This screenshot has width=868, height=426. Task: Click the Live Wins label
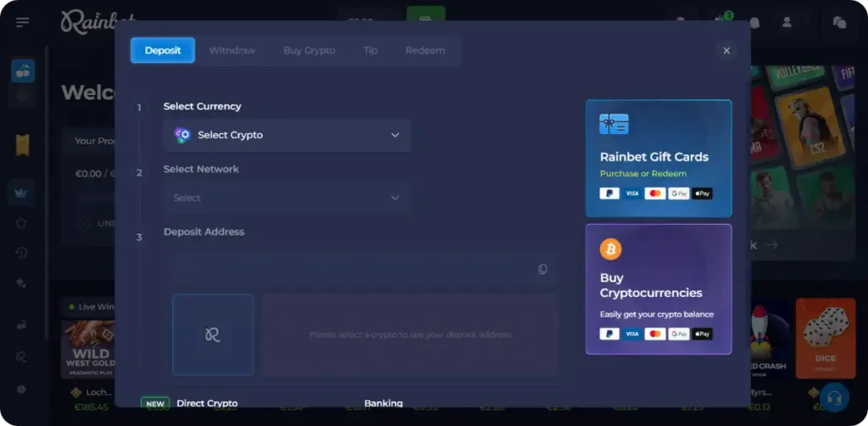tap(96, 306)
